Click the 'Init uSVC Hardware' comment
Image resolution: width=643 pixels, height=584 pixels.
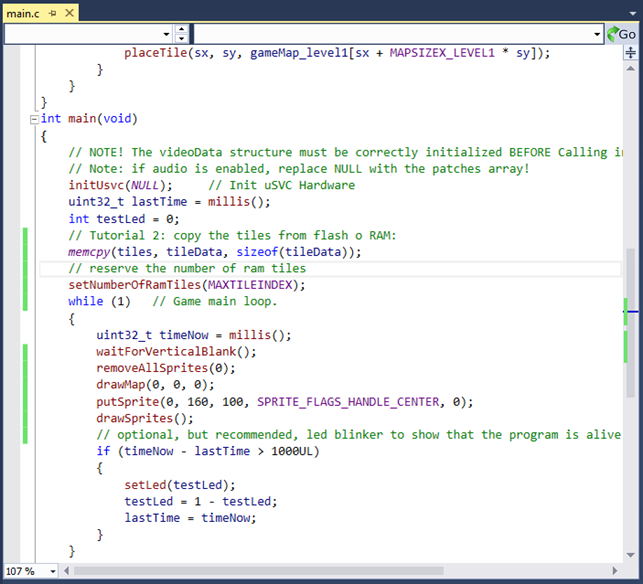pos(281,185)
